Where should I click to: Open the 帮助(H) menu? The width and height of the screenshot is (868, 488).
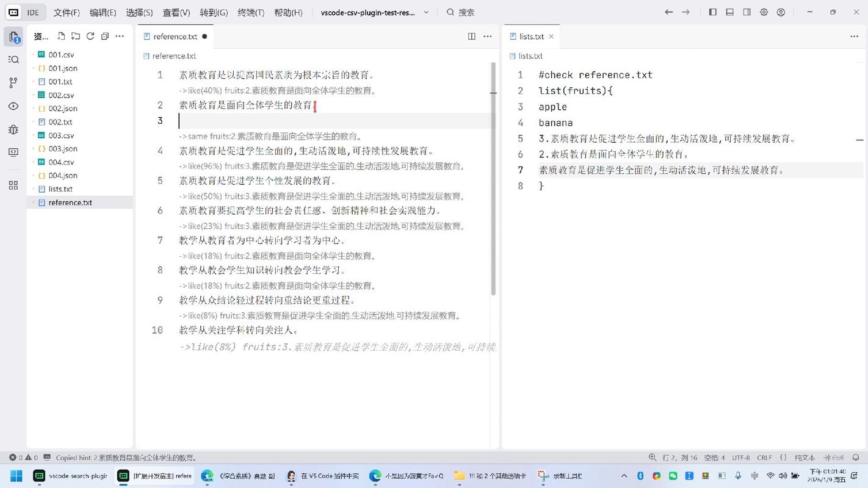tap(288, 12)
